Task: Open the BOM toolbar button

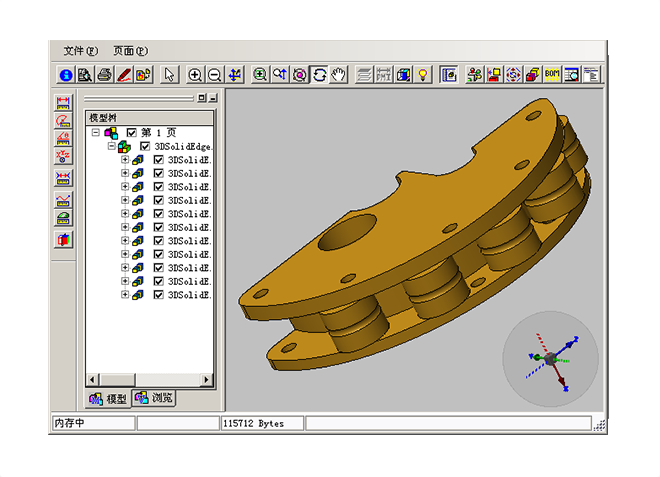Action: [552, 74]
